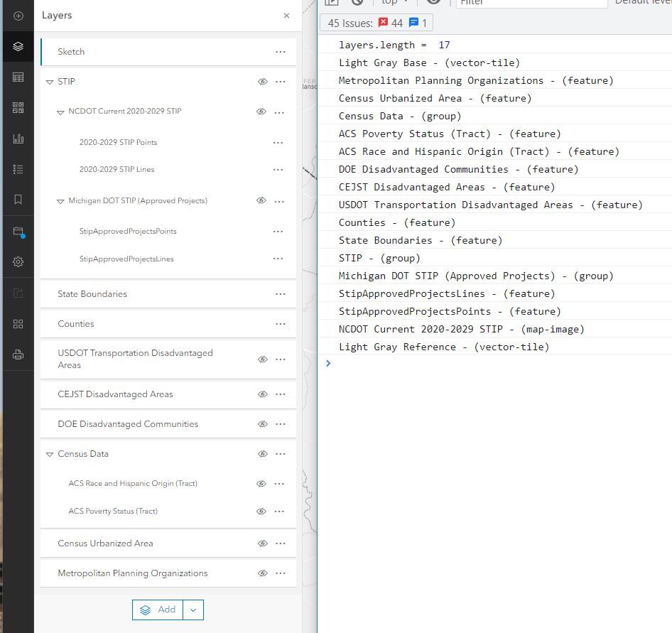
Task: Click console line 'NCDOT Current 2020-2029 STIP - (map-image)'
Action: (x=462, y=329)
